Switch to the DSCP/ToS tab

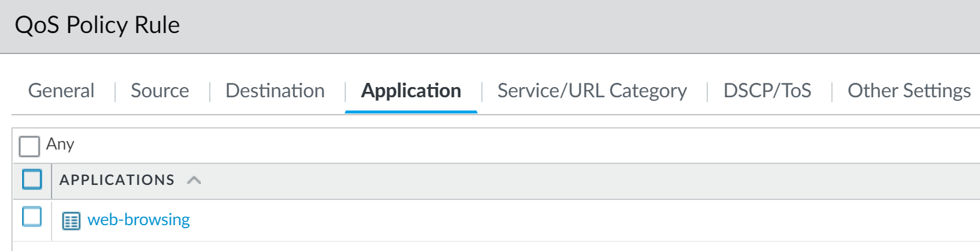[767, 91]
